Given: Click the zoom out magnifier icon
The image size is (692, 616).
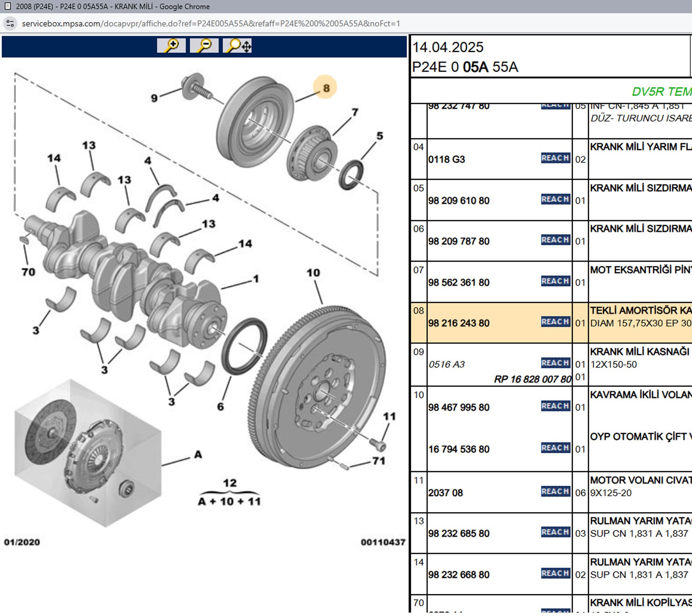Looking at the screenshot, I should pos(204,46).
